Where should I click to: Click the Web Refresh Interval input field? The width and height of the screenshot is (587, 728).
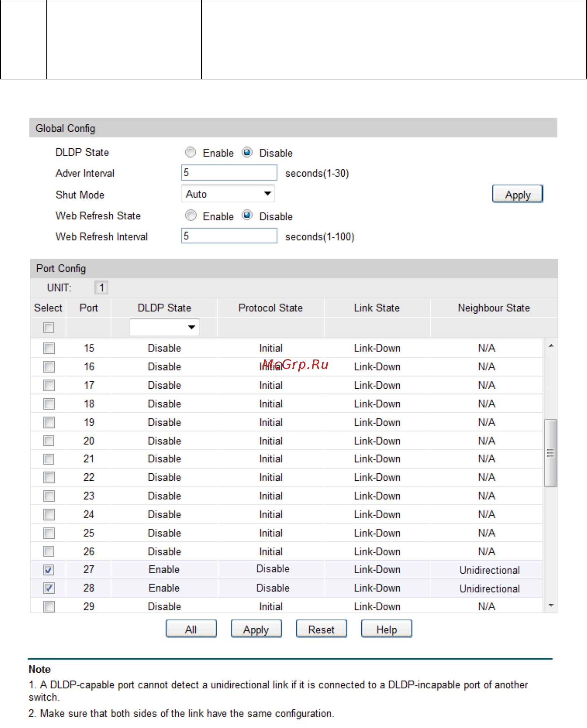[x=229, y=236]
